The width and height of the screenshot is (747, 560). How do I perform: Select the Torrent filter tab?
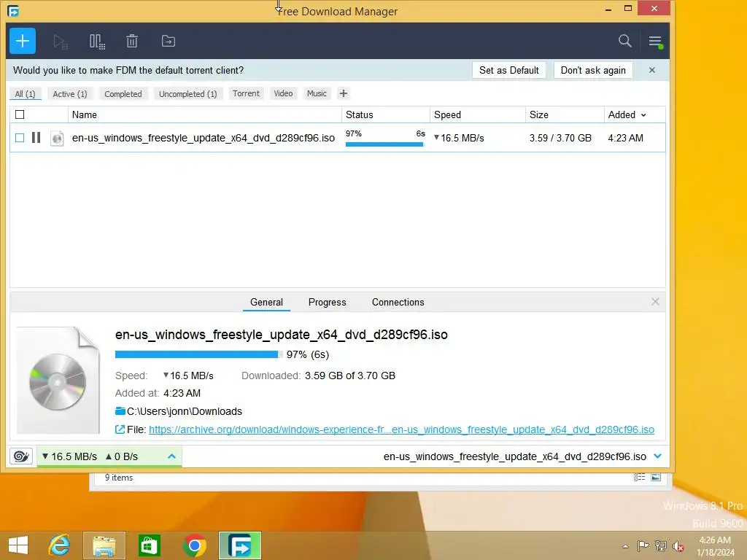tap(247, 93)
